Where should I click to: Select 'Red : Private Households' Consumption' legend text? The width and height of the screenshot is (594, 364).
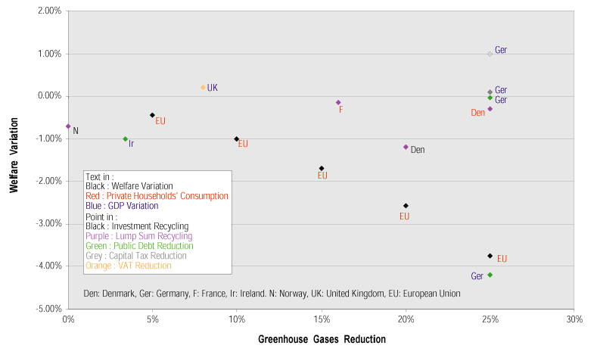157,195
